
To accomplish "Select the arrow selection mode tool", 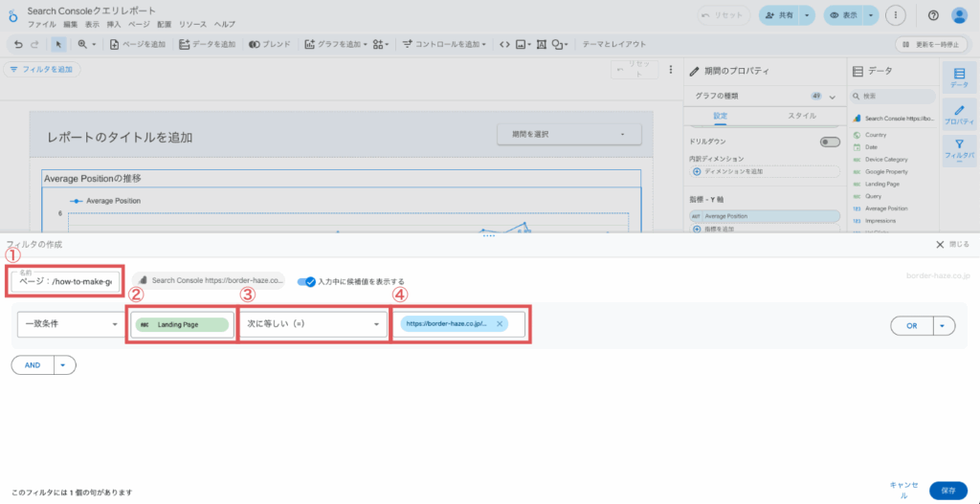I will 58,44.
